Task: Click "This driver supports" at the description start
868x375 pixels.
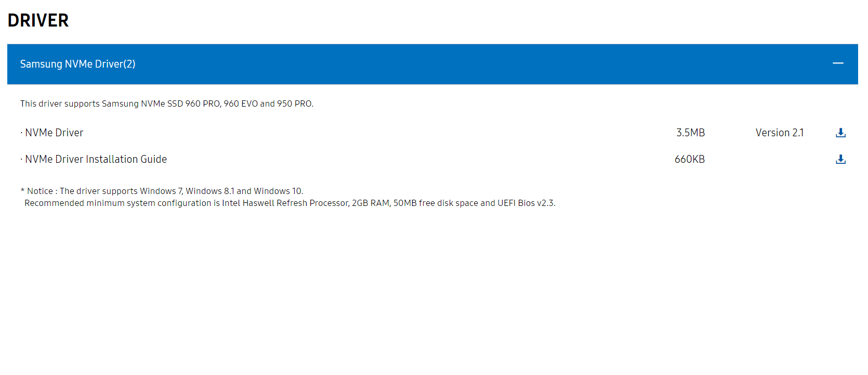Action: tap(60, 104)
